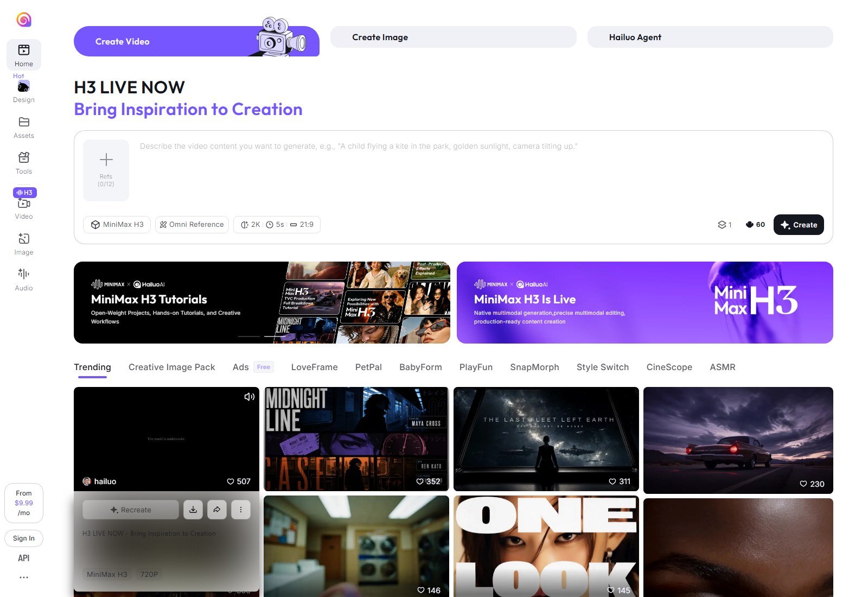Share the hailuo video with the share arrow
The height and width of the screenshot is (597, 868).
tap(217, 510)
